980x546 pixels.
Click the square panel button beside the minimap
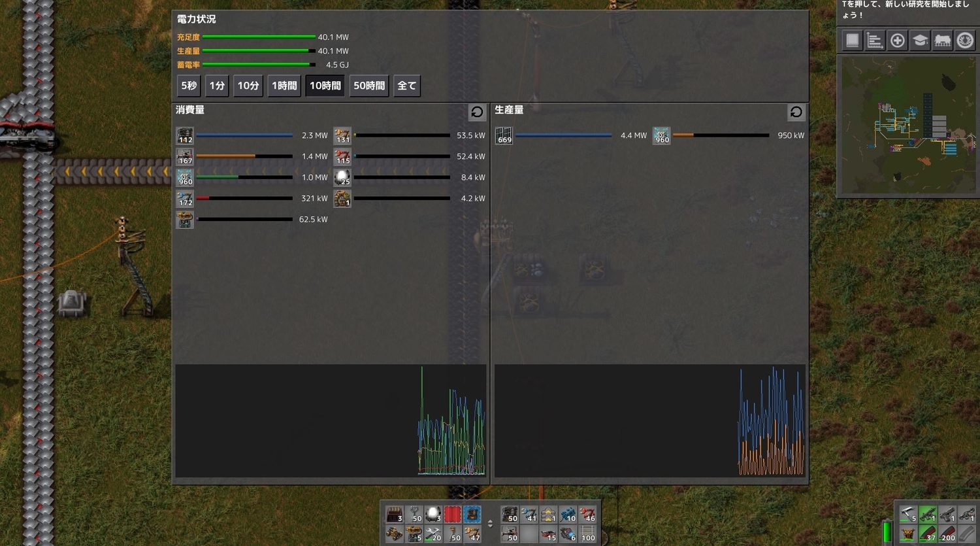(852, 41)
